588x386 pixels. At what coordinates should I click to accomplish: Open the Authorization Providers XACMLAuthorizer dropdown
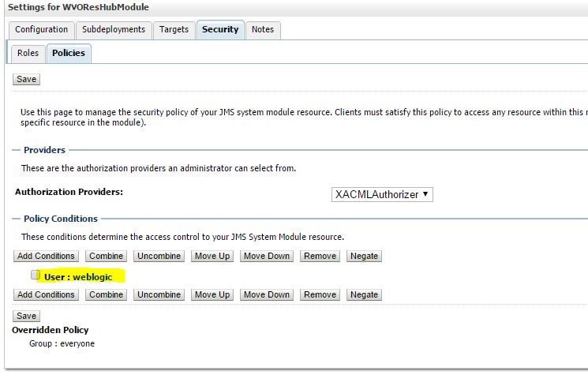(382, 194)
